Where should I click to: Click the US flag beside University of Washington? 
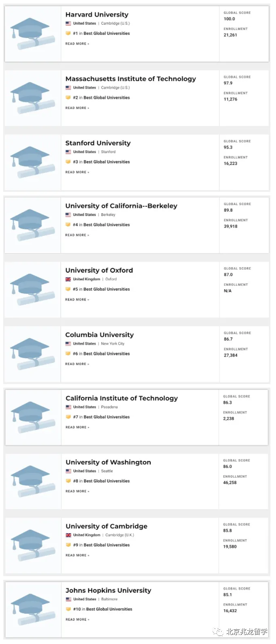click(67, 471)
